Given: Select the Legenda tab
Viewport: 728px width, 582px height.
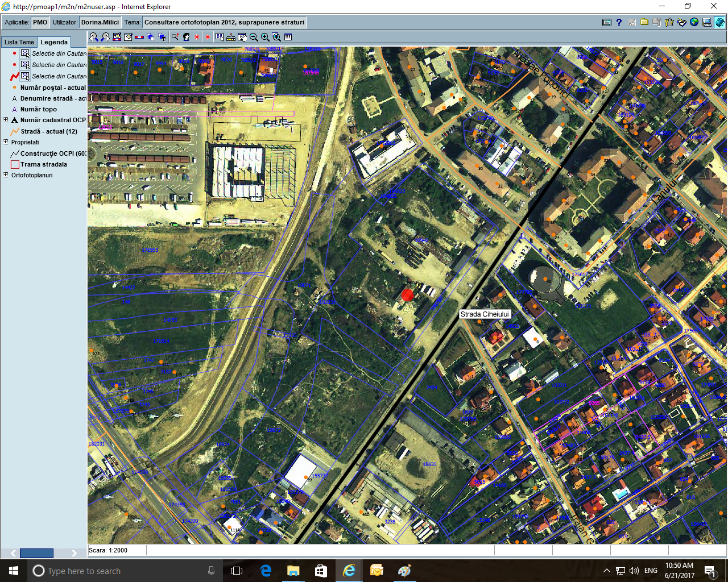Looking at the screenshot, I should (x=54, y=42).
